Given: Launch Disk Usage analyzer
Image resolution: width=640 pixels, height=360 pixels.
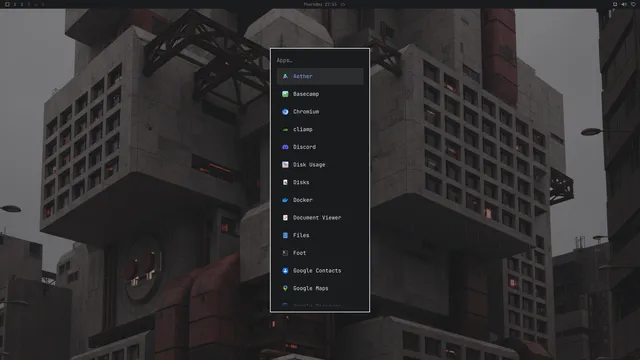Looking at the screenshot, I should (320, 164).
